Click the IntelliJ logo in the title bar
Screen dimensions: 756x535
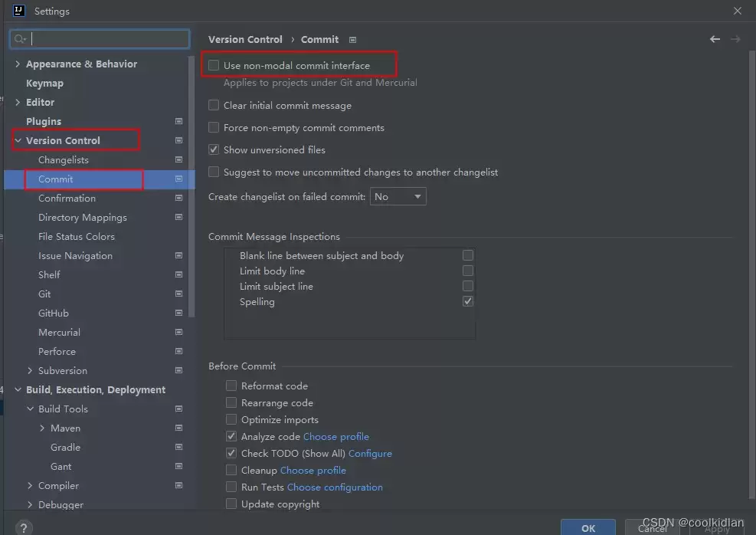point(18,11)
